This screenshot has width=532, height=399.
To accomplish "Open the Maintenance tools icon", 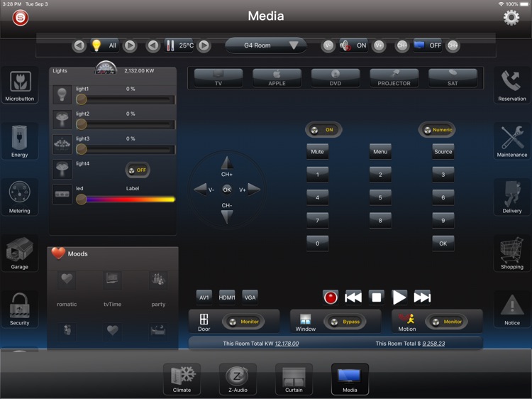I will point(512,141).
